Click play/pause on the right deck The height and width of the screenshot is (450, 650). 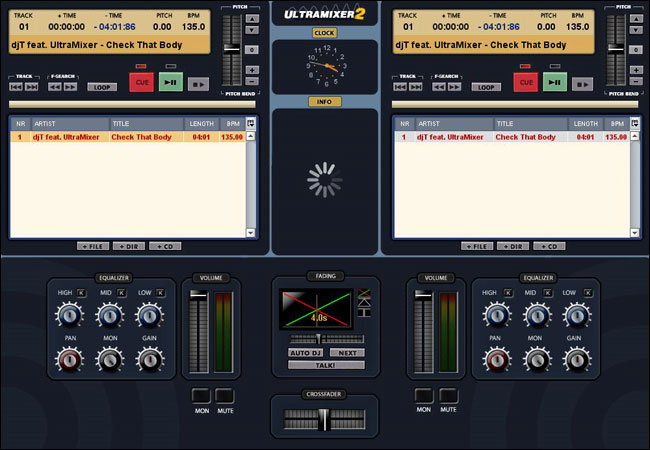pos(555,82)
